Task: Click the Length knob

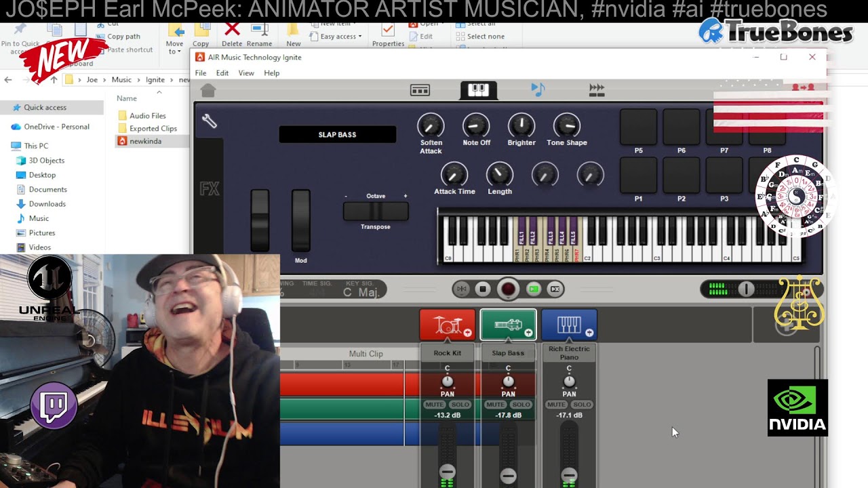Action: (x=500, y=175)
